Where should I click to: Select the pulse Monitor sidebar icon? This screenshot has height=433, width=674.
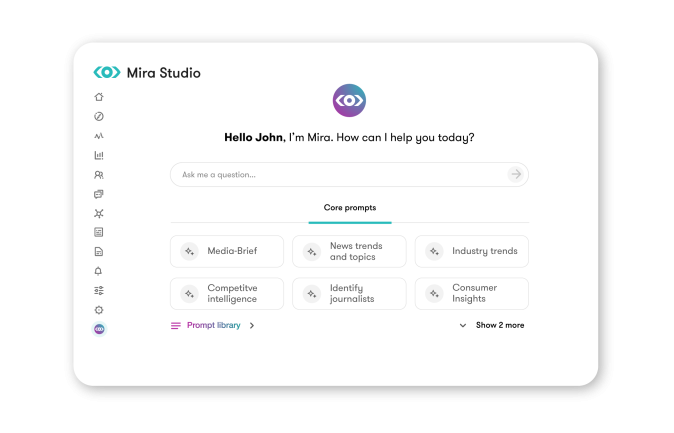coord(99,136)
